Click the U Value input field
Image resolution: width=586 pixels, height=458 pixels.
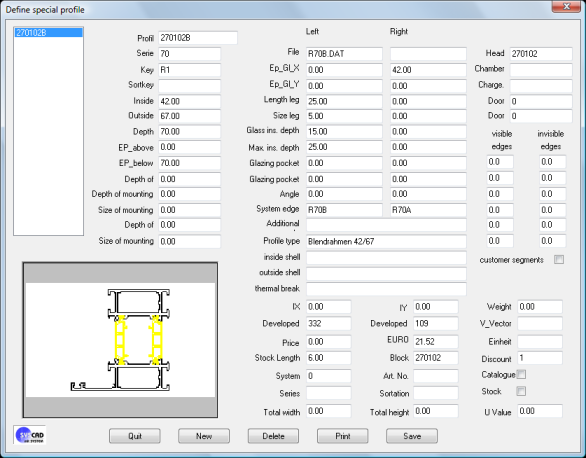540,411
